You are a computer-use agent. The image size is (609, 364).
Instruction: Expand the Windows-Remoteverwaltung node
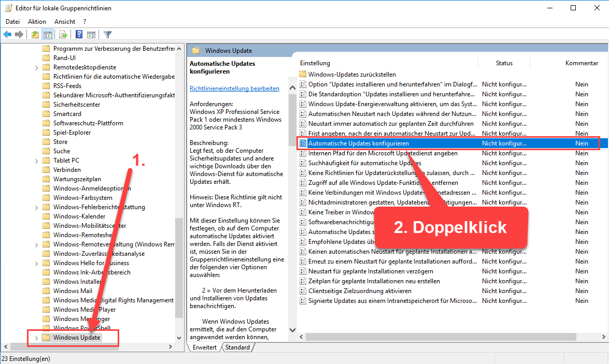[x=36, y=244]
